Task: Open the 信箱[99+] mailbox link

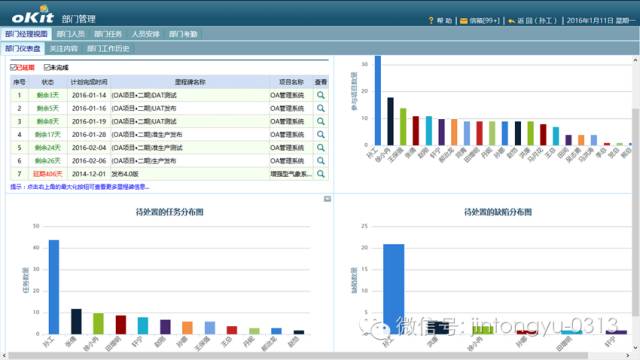Action: (x=484, y=20)
